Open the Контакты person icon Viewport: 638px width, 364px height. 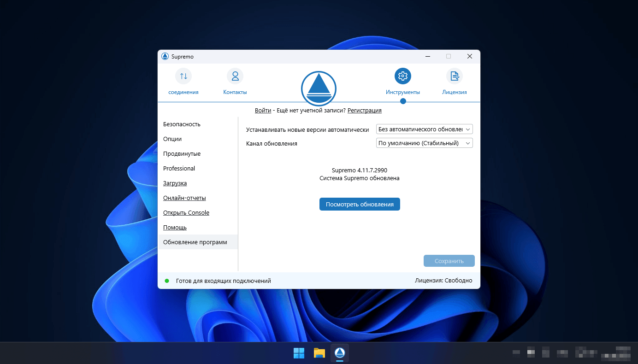tap(235, 76)
